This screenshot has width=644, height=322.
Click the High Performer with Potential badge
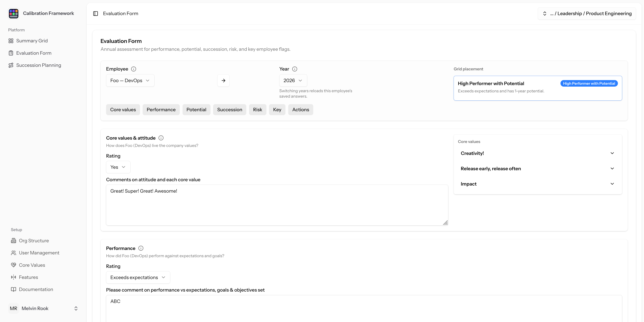tap(589, 84)
